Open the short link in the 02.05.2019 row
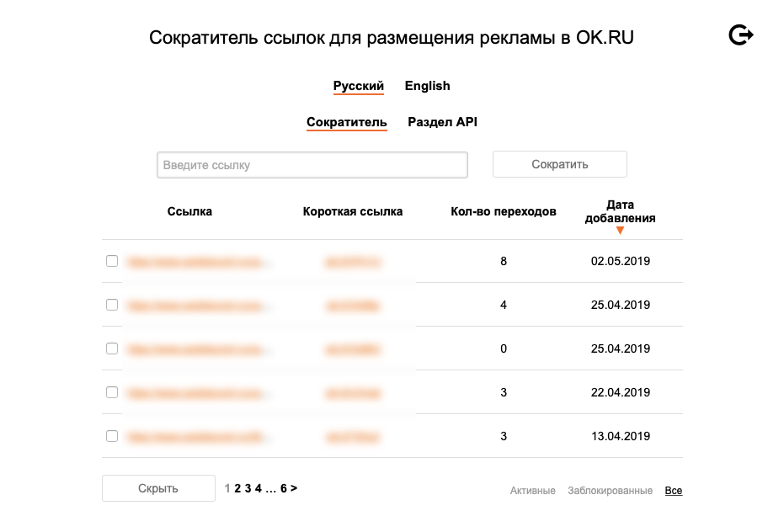 (353, 262)
